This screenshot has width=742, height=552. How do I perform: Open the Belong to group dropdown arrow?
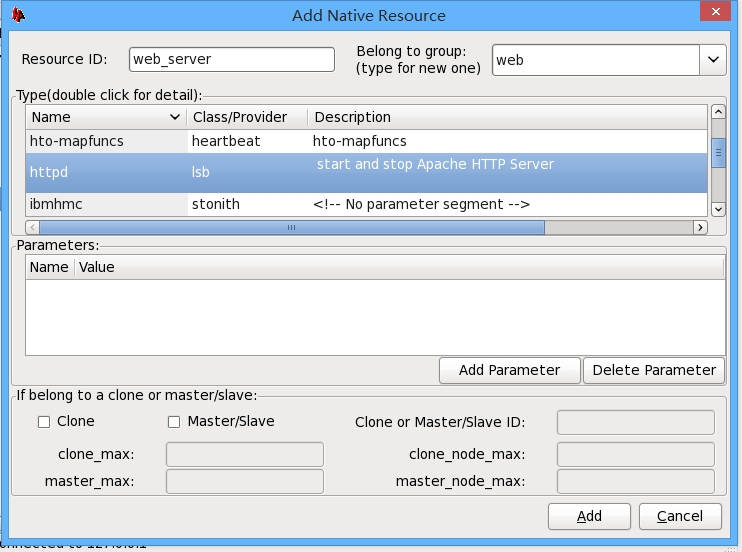click(x=713, y=60)
